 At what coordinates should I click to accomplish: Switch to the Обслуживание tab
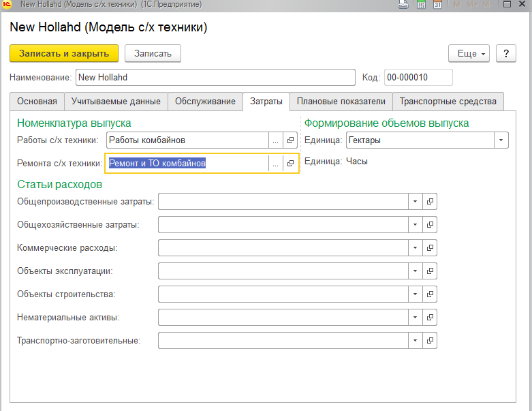(205, 102)
